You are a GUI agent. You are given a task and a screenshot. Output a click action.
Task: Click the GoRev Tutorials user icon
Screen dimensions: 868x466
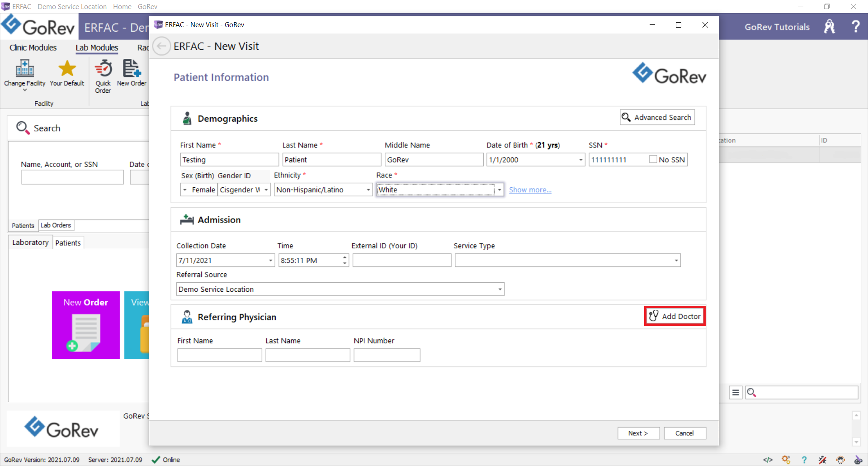click(830, 27)
